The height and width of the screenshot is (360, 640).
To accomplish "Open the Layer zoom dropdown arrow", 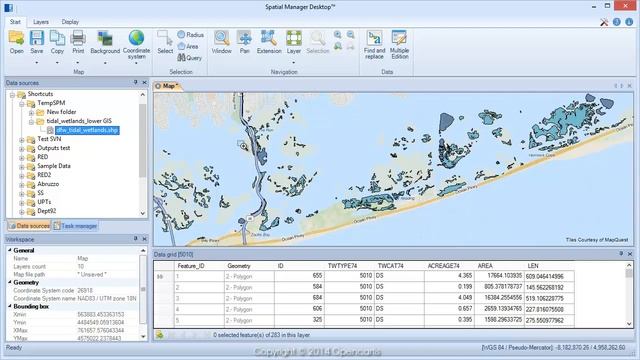I will (x=293, y=63).
